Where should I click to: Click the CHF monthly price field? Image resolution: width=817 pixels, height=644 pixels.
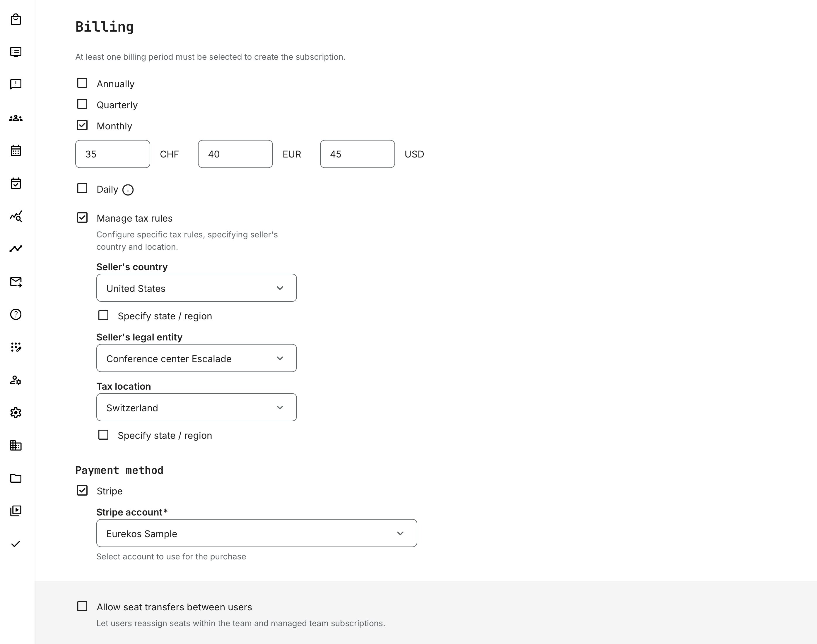(112, 154)
